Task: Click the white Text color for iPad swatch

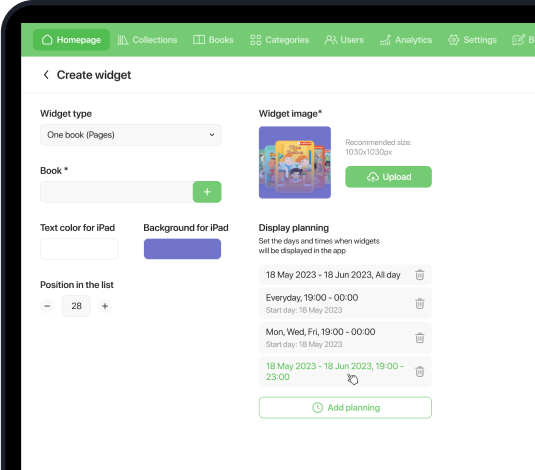Action: pos(79,249)
